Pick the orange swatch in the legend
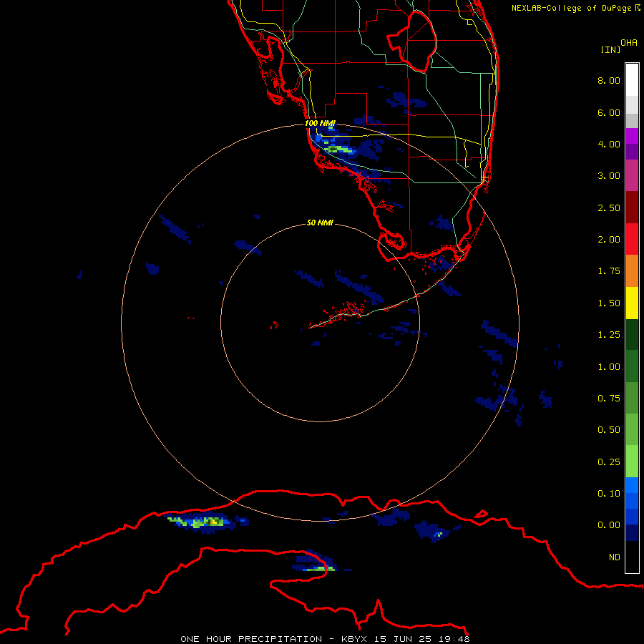This screenshot has height=644, width=644. click(x=632, y=271)
